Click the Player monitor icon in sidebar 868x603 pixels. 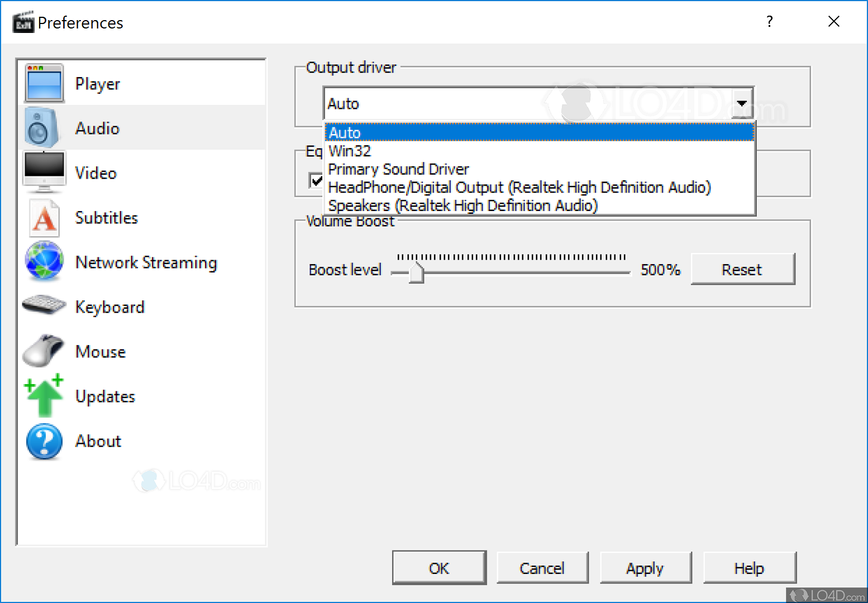44,83
